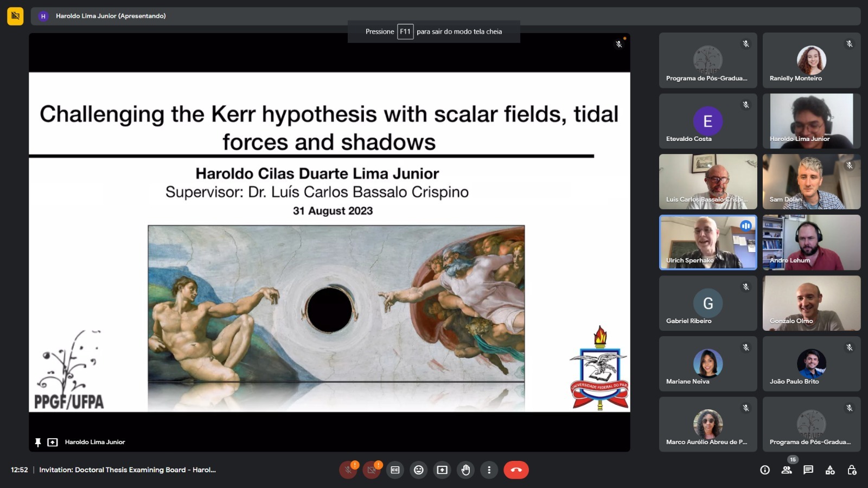868x488 pixels.
Task: Toggle camera button in bottom toolbar
Action: point(372,470)
